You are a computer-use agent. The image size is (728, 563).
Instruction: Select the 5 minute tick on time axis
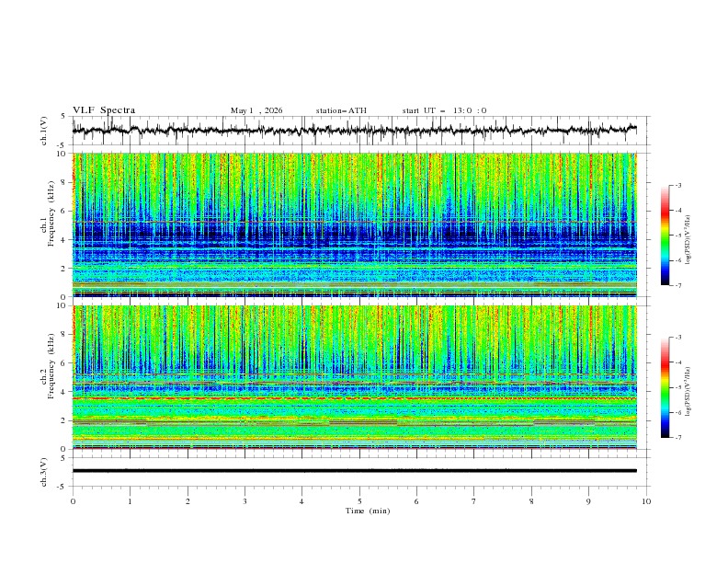(359, 501)
